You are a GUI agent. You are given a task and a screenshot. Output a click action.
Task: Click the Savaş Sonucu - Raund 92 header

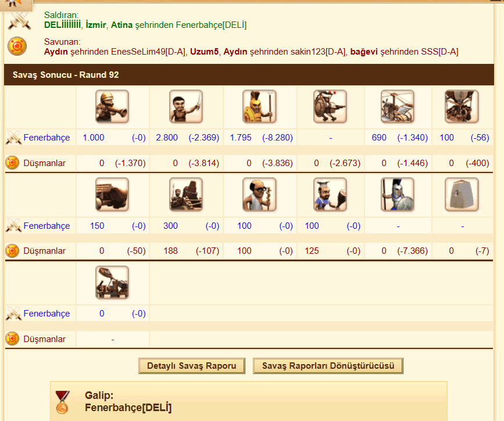249,75
